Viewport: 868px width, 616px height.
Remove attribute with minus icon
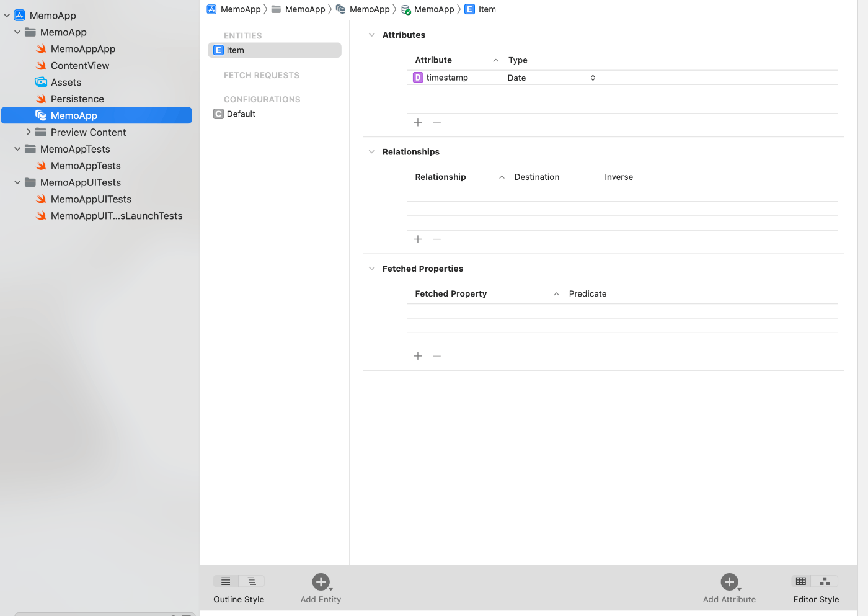437,122
